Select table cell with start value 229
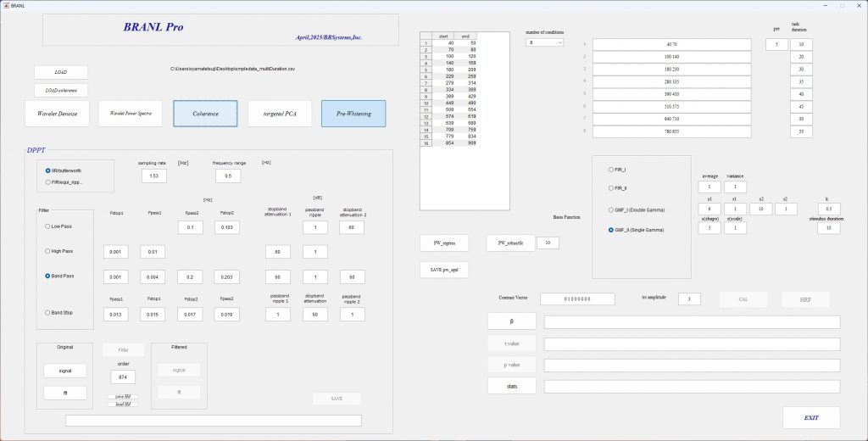Viewport: 868px width, 441px height. (443, 76)
